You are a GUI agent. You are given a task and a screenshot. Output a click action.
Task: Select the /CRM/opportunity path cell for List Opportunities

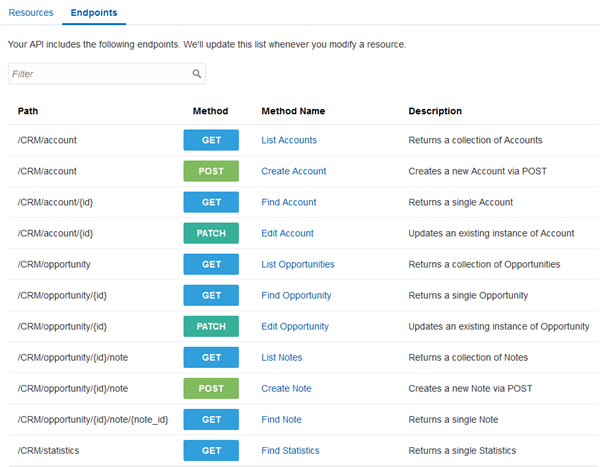(54, 264)
